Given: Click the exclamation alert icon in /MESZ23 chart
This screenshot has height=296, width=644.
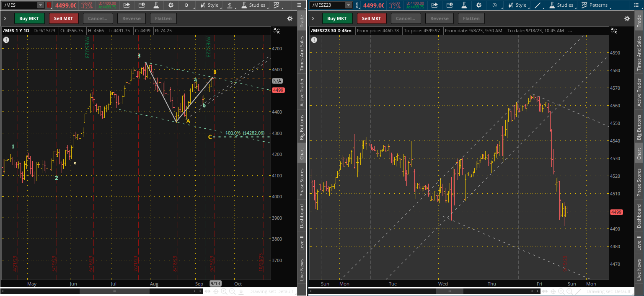Looking at the screenshot, I should tap(314, 40).
